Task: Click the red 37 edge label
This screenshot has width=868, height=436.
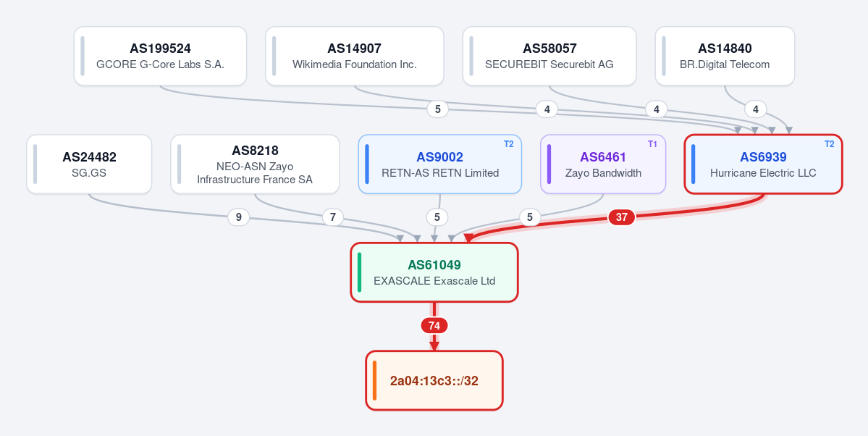Action: point(622,217)
